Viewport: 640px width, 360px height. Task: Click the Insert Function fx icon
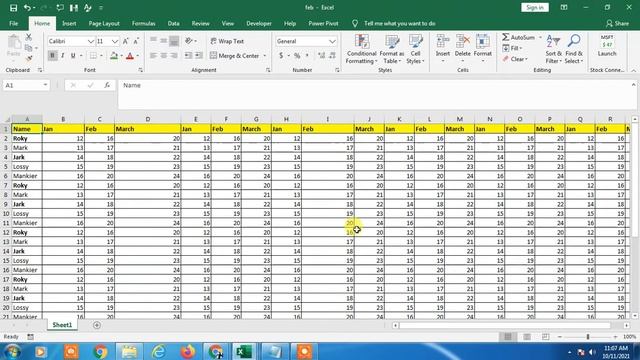pos(107,85)
